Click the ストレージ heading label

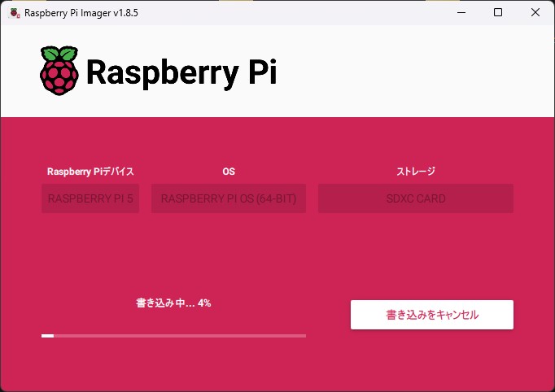tap(415, 172)
